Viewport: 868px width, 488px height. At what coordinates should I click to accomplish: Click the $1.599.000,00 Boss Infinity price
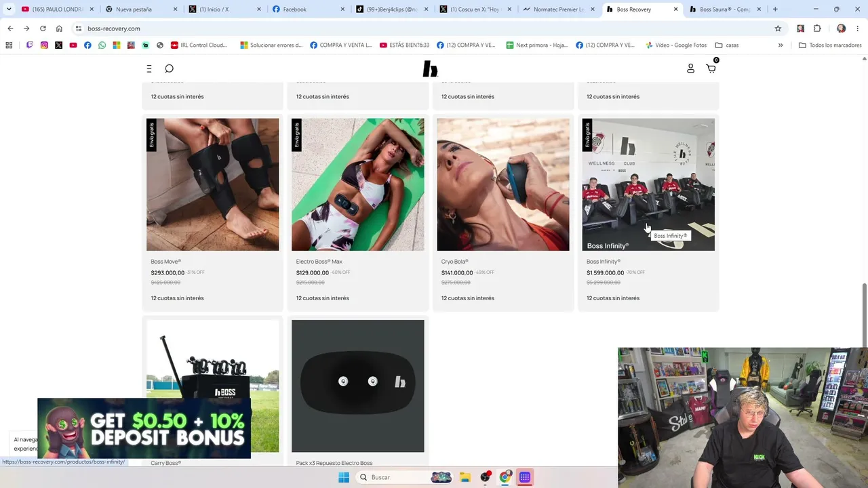coord(606,273)
